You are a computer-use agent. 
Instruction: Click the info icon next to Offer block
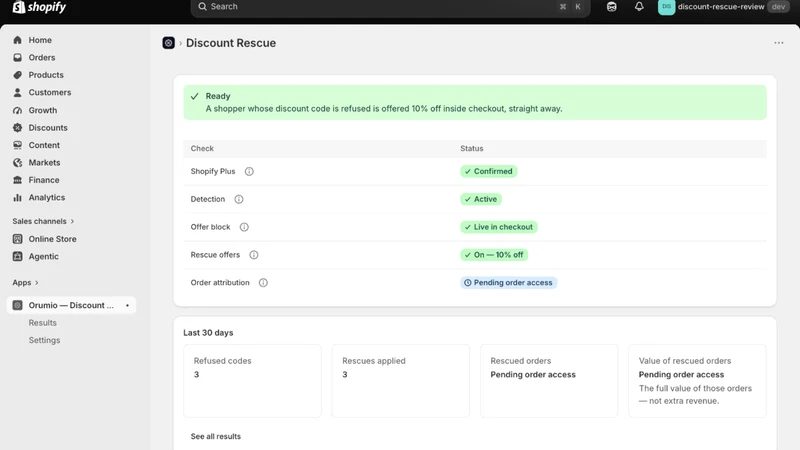pyautogui.click(x=244, y=227)
